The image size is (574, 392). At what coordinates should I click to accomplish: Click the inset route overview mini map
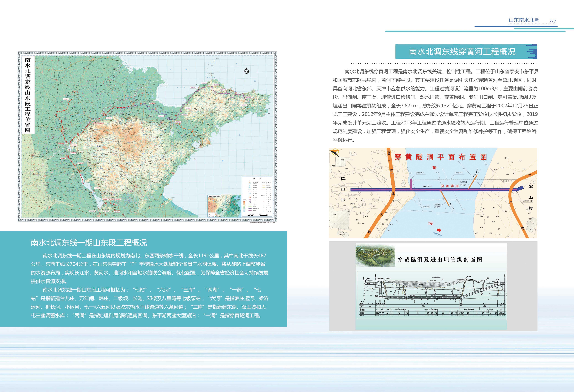224,206
